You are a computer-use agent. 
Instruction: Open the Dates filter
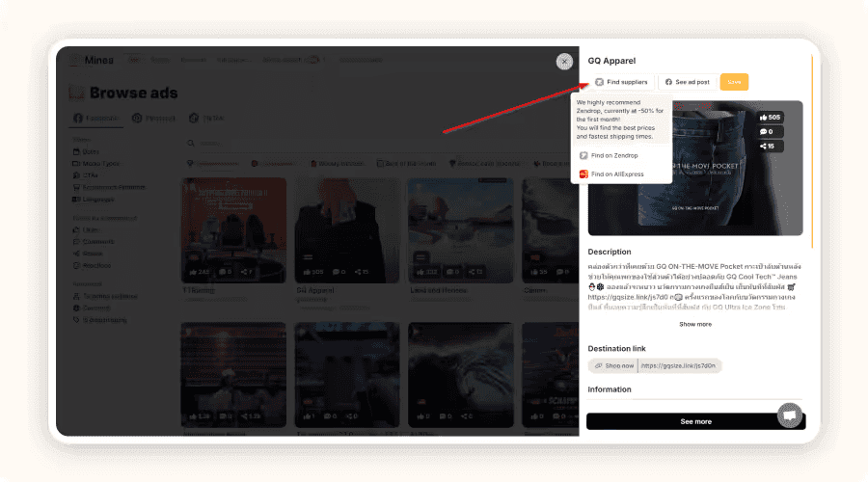tap(87, 151)
